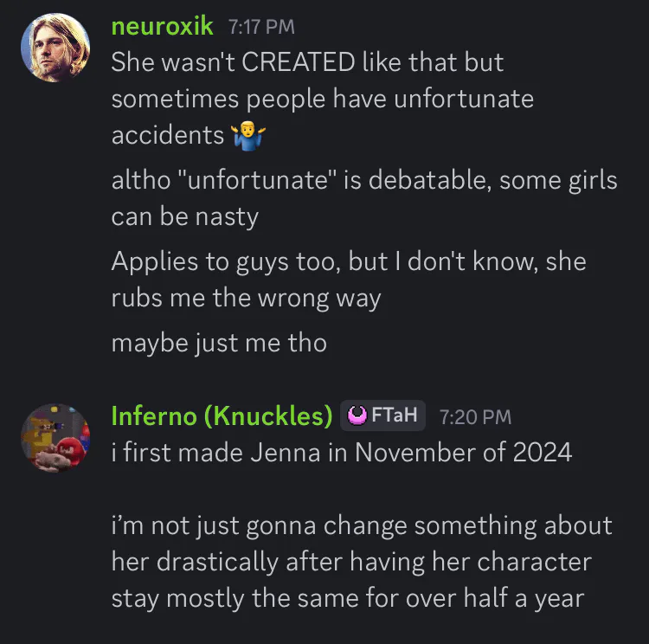Select "i first made Jenna in November" message
Screen dimensions: 649x644
(x=342, y=452)
